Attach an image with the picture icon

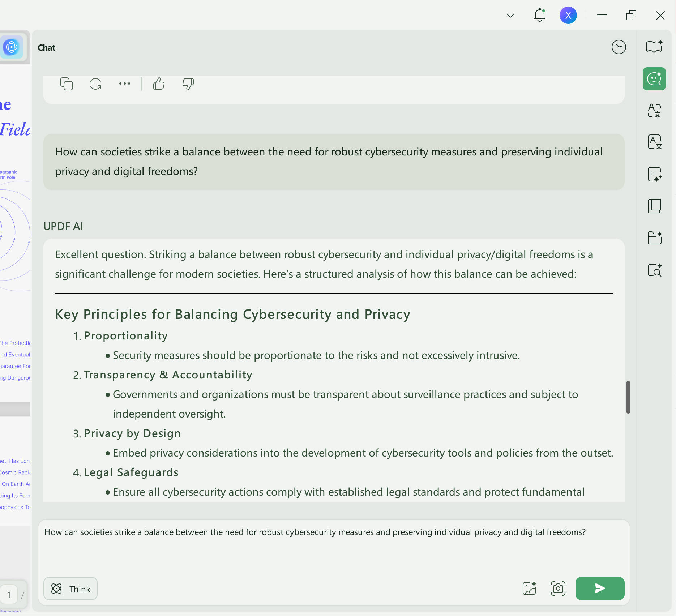click(529, 589)
